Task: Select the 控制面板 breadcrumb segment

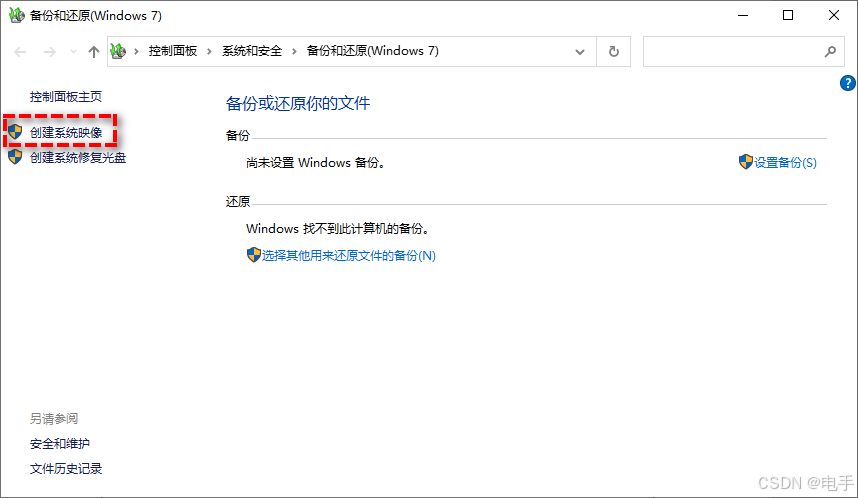Action: [x=176, y=51]
